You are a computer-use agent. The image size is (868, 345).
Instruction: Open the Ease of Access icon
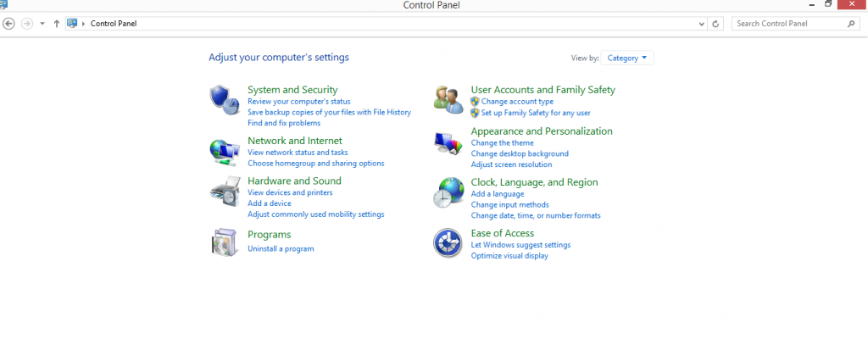[448, 243]
